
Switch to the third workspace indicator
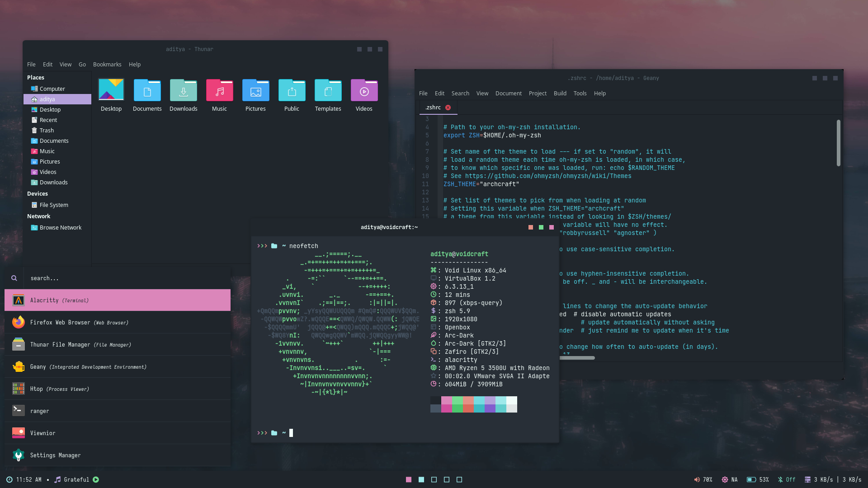click(434, 480)
